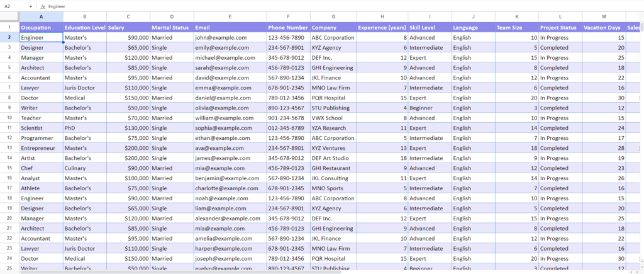644x274 pixels.
Task: Select column C header
Action: tap(128, 17)
